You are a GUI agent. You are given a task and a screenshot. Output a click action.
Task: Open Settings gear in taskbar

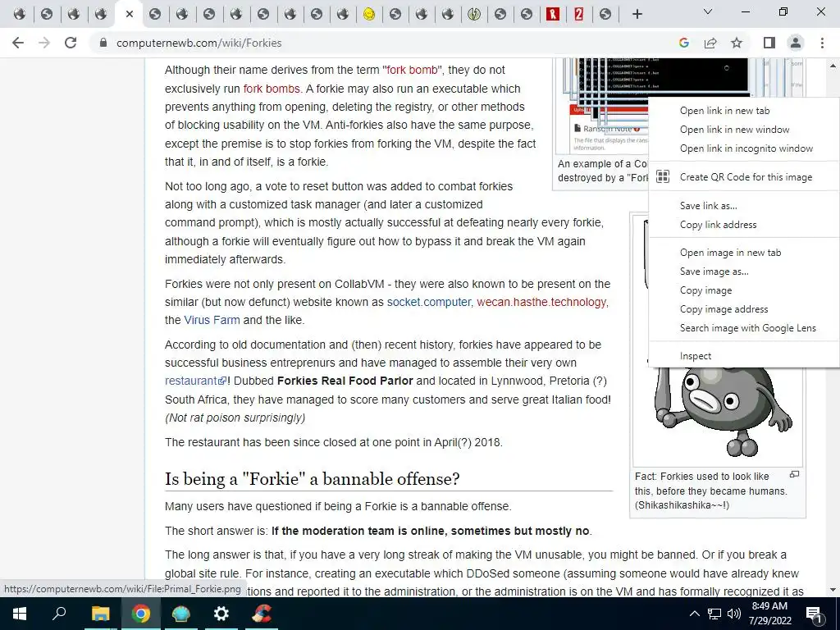point(221,614)
